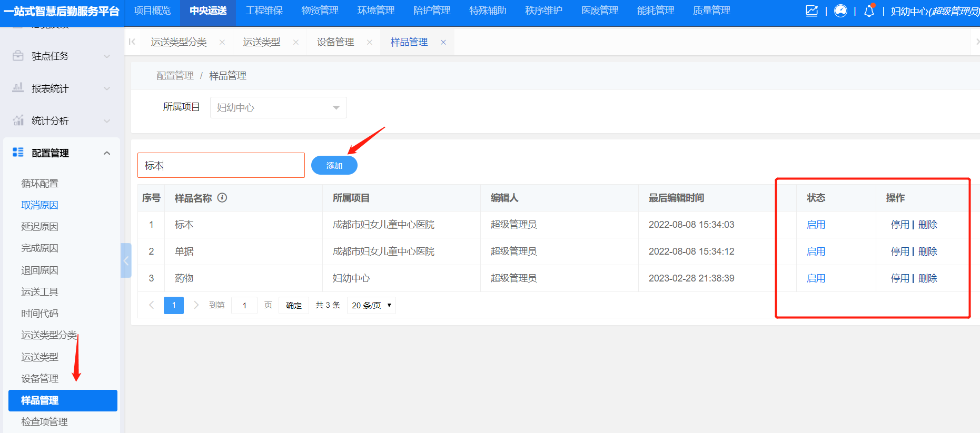Open the 20 条/页 page size dropdown
Image resolution: width=980 pixels, height=433 pixels.
coord(371,305)
